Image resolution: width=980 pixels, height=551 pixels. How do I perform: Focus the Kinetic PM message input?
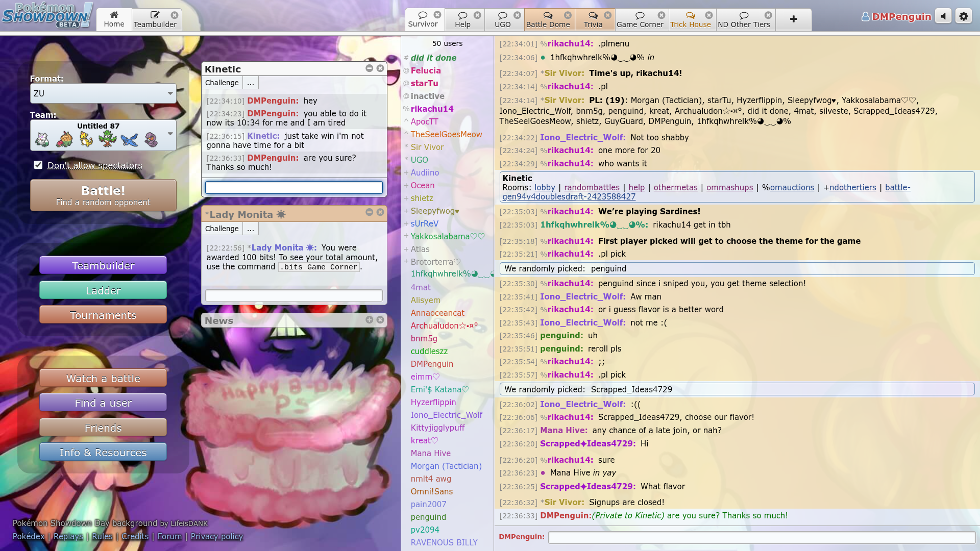click(294, 187)
